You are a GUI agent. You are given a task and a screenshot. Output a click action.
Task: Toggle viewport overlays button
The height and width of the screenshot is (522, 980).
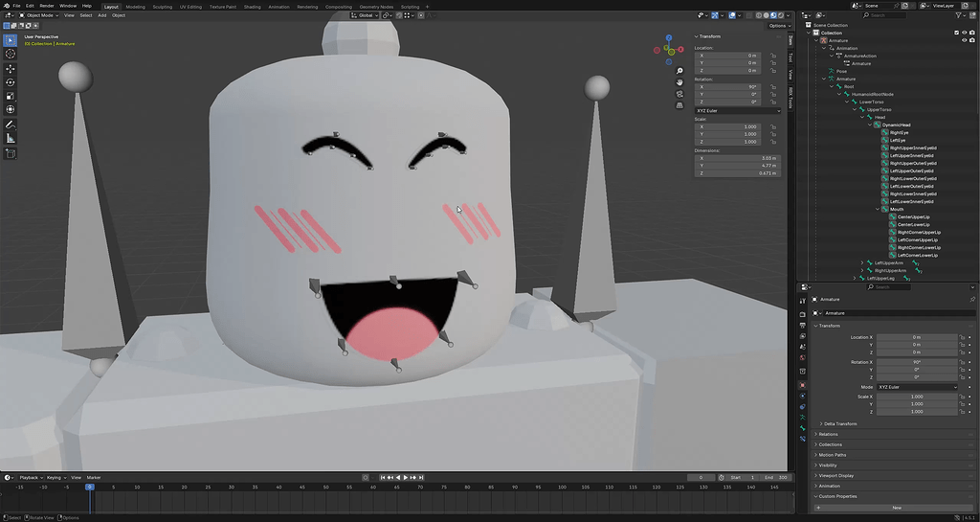click(732, 15)
